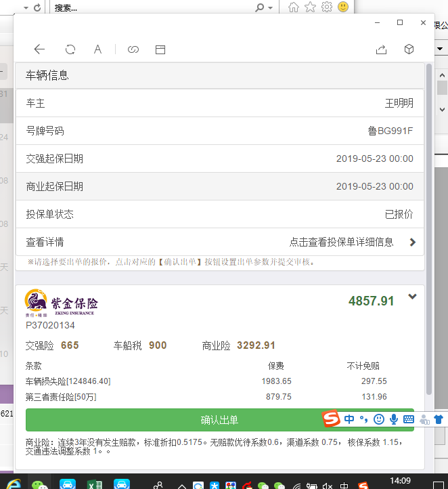Viewport: 448px width, 489px height.
Task: Go back using the left arrow icon
Action: pos(39,49)
